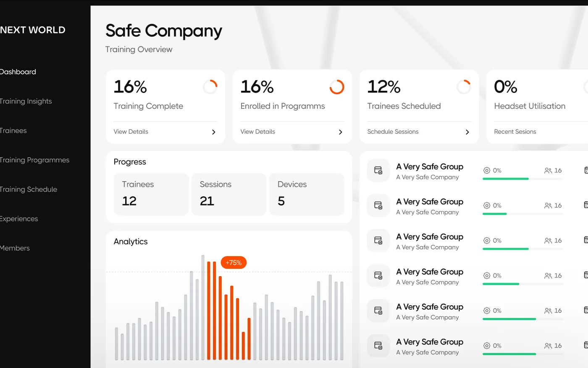Viewport: 588px width, 368px height.
Task: Select the Devices 5 progress tile
Action: 307,194
